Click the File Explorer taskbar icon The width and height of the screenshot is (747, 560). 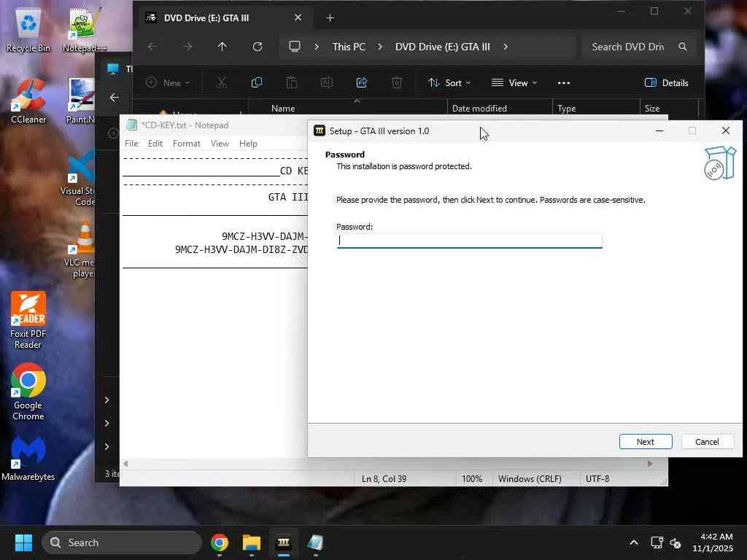click(252, 542)
